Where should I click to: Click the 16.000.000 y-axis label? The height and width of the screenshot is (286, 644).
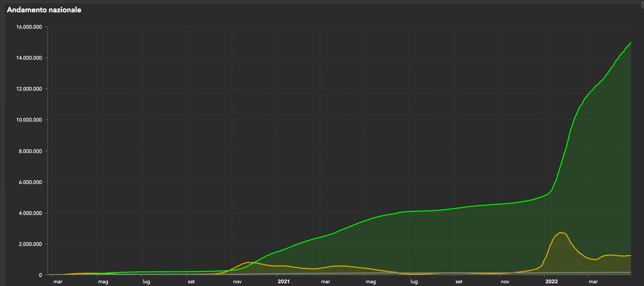point(29,27)
